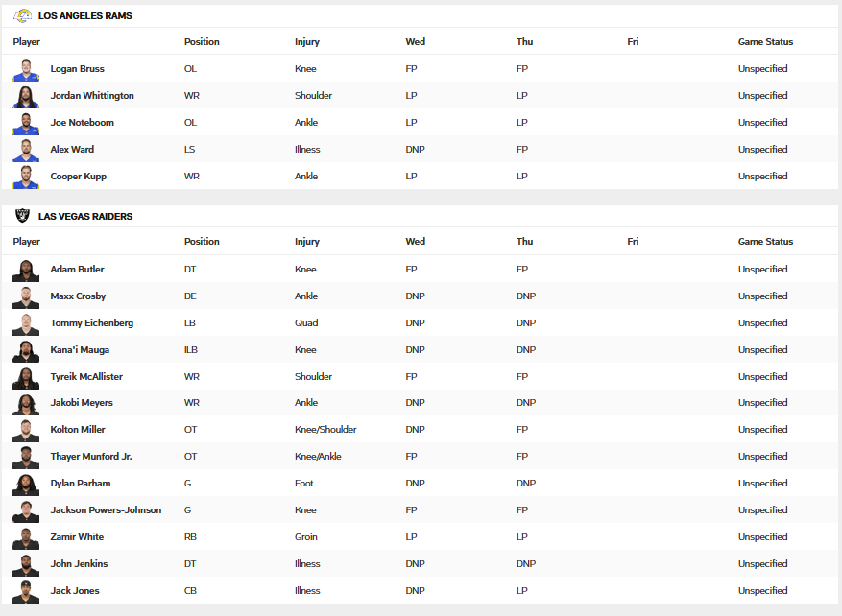Click Zamir White's headshot photo
842x616 pixels.
point(26,538)
